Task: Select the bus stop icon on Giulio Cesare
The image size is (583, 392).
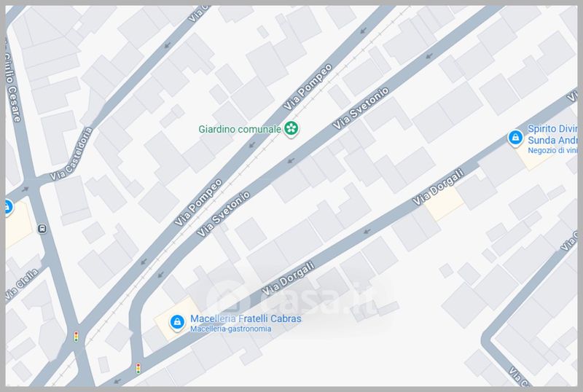Action: pos(42,228)
